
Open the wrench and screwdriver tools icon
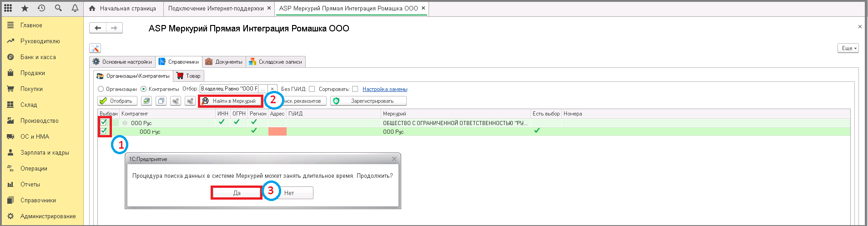click(95, 48)
